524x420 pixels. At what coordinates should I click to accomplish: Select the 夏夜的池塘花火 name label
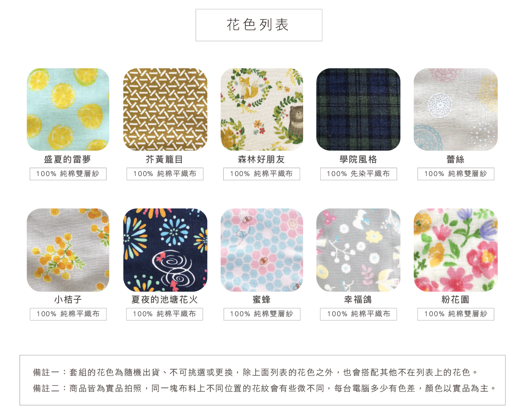(x=165, y=299)
